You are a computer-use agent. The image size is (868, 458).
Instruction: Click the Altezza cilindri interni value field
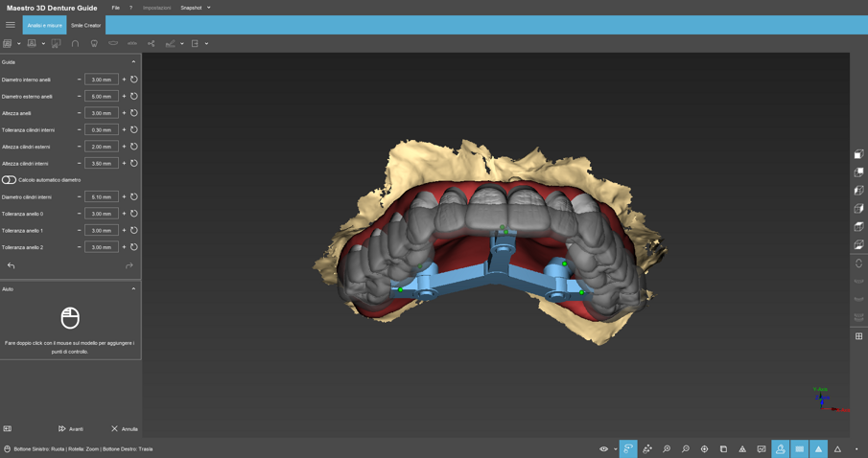click(102, 163)
